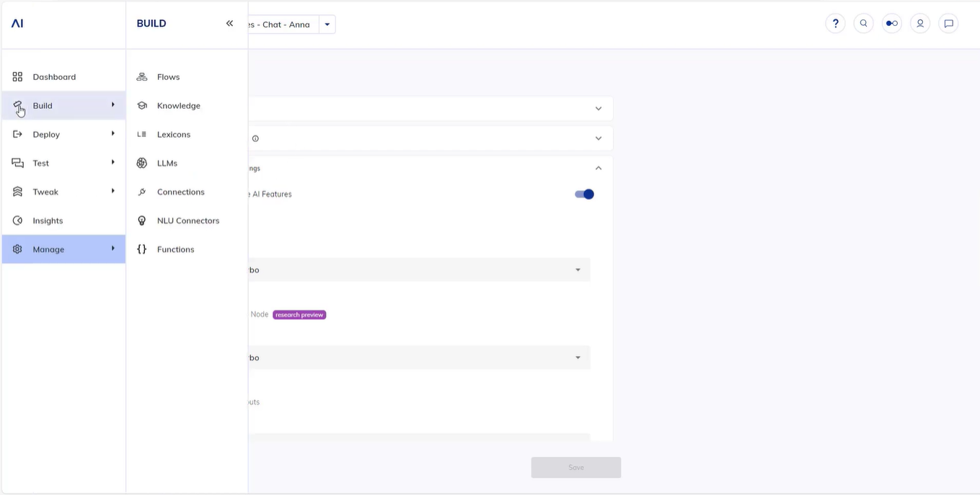Image resolution: width=980 pixels, height=495 pixels.
Task: Open the search magnifier icon
Action: 863,23
